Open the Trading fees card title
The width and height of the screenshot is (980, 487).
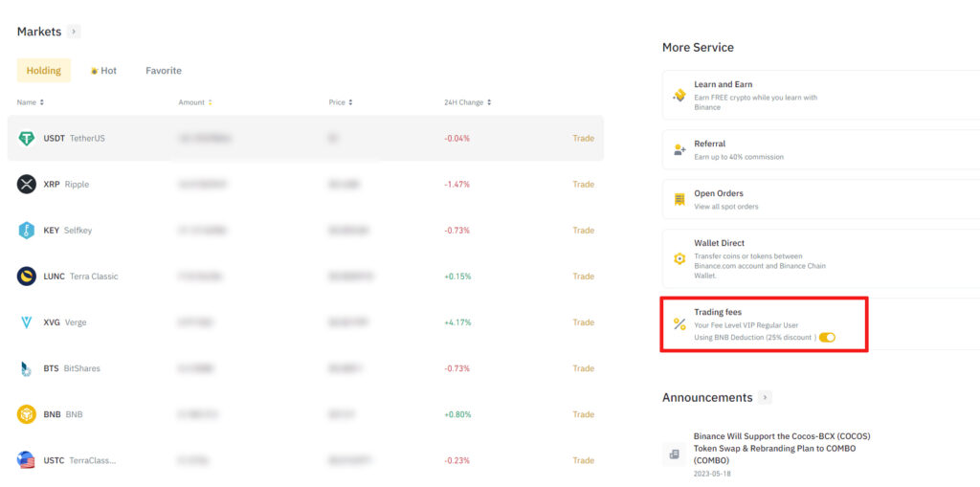pyautogui.click(x=718, y=312)
